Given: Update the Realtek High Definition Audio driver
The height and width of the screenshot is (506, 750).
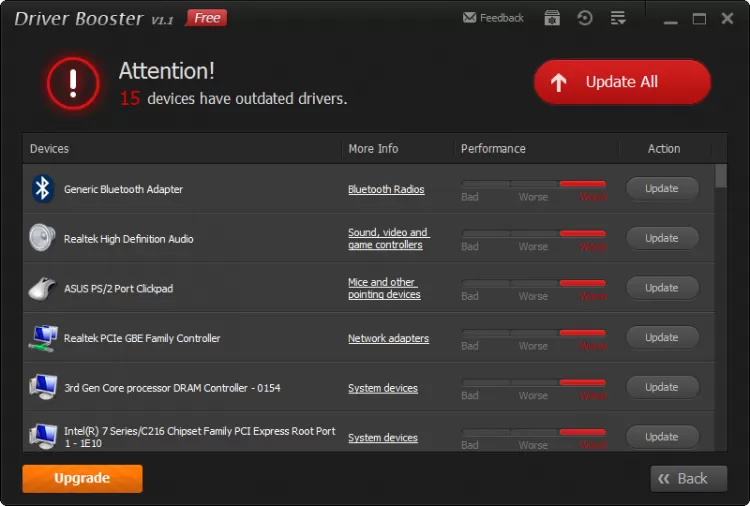Looking at the screenshot, I should point(662,238).
